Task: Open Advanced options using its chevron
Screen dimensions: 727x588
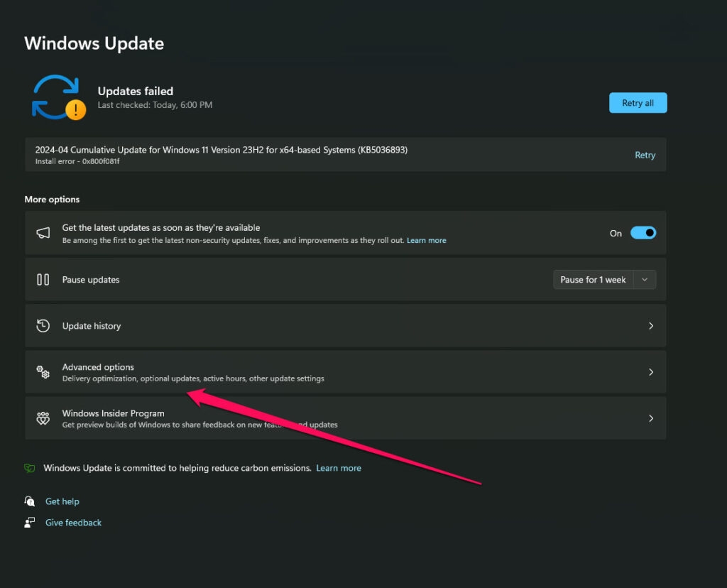Action: [651, 372]
